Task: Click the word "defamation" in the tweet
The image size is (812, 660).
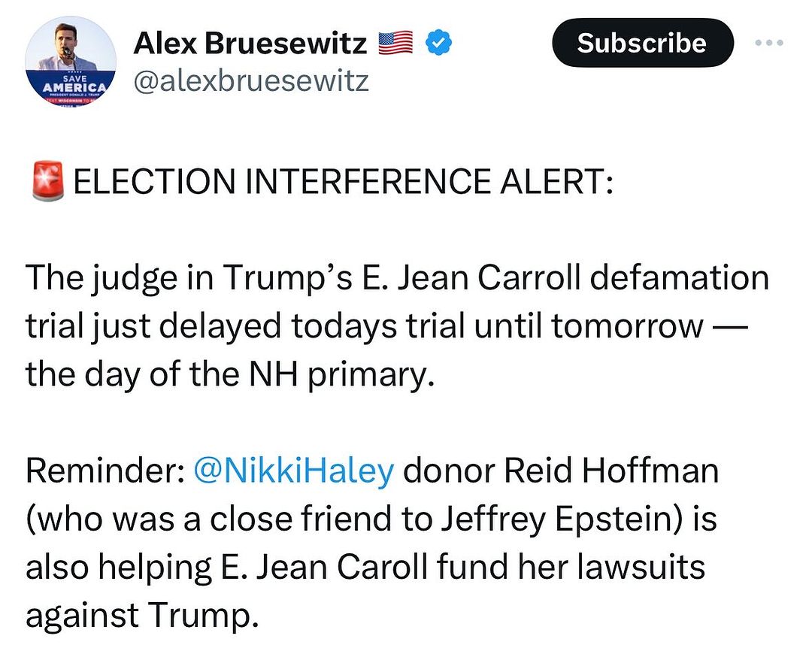Action: 672,278
